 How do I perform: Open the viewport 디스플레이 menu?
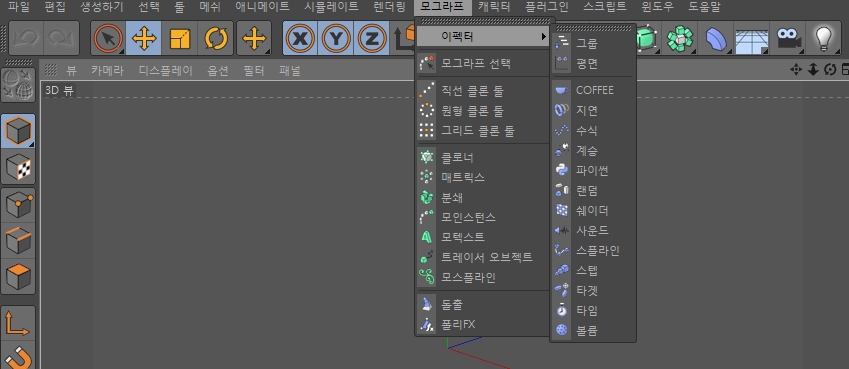pyautogui.click(x=166, y=70)
